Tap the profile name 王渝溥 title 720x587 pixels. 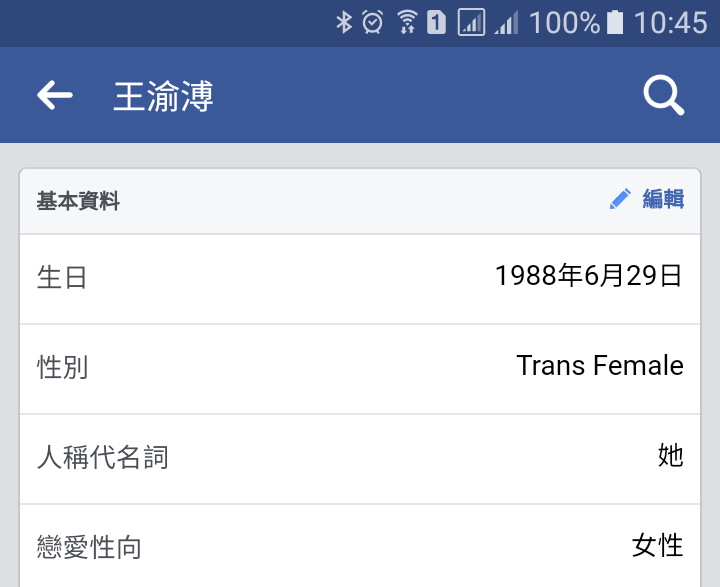(163, 96)
